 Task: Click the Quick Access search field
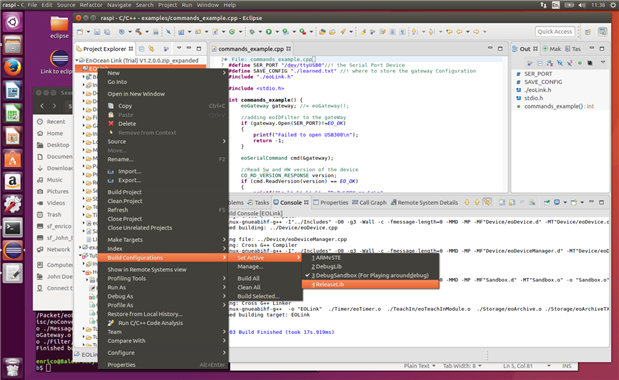click(x=555, y=32)
